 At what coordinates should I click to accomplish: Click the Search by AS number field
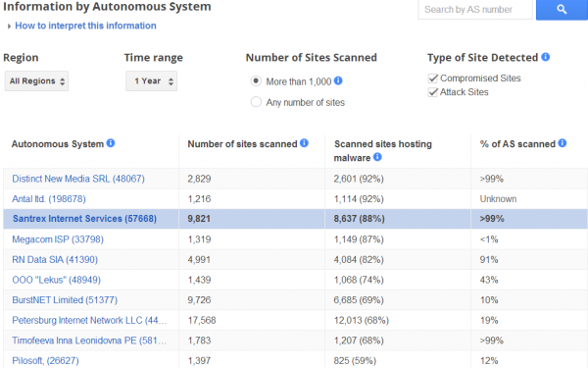(x=475, y=10)
